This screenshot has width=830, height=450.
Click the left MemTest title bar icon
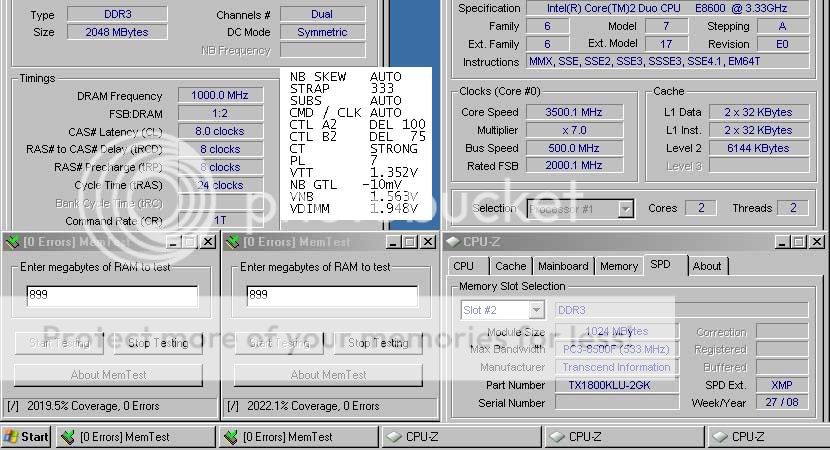(x=12, y=242)
